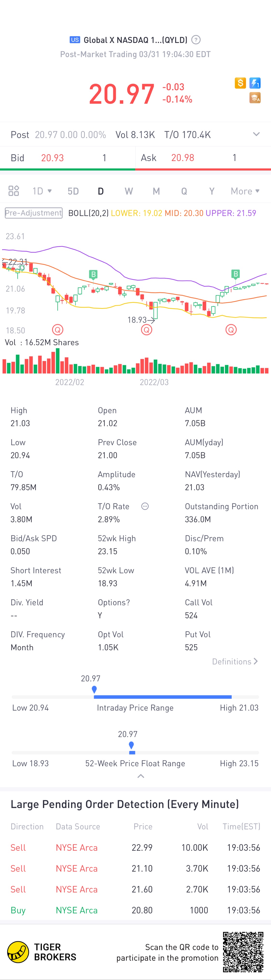Collapse the stats section with up chevron

(x=141, y=776)
